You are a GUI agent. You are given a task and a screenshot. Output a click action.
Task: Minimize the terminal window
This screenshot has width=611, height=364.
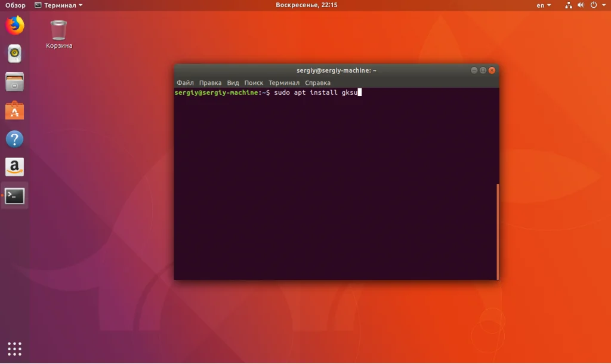474,70
